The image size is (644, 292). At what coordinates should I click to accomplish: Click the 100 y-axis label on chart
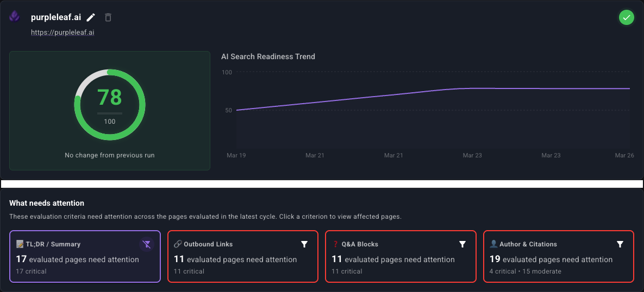[227, 72]
